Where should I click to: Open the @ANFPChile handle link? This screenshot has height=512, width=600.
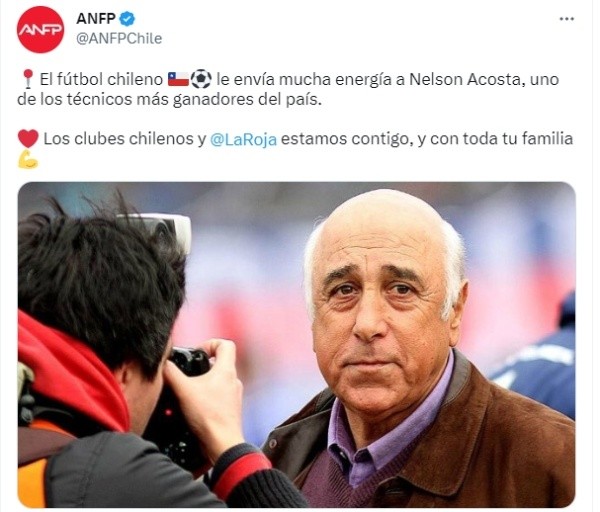pyautogui.click(x=119, y=39)
